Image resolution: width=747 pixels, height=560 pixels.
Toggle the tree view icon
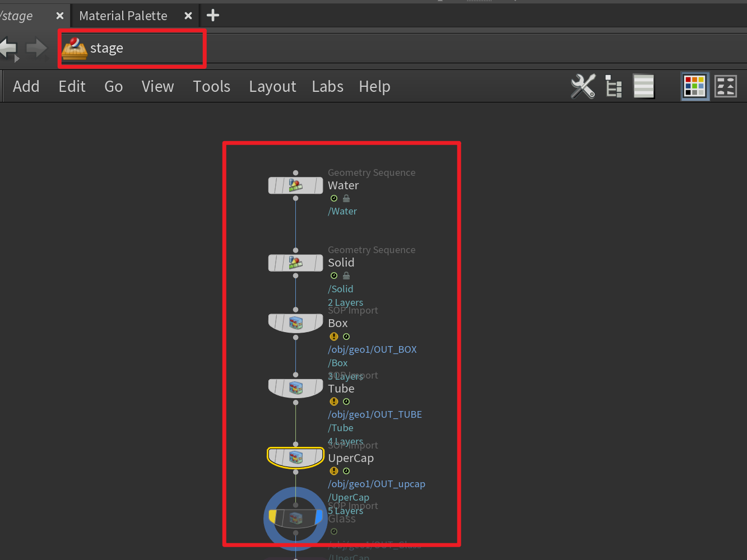[x=614, y=86]
